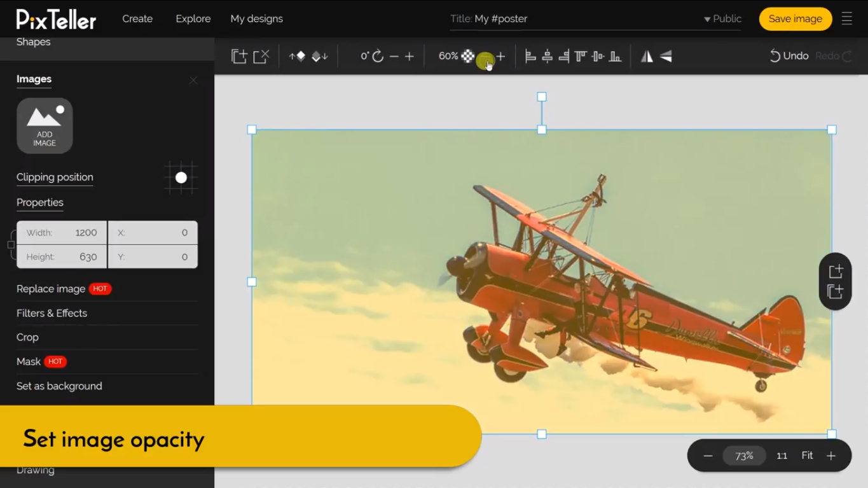
Task: Align the image to the left edge
Action: coord(530,57)
